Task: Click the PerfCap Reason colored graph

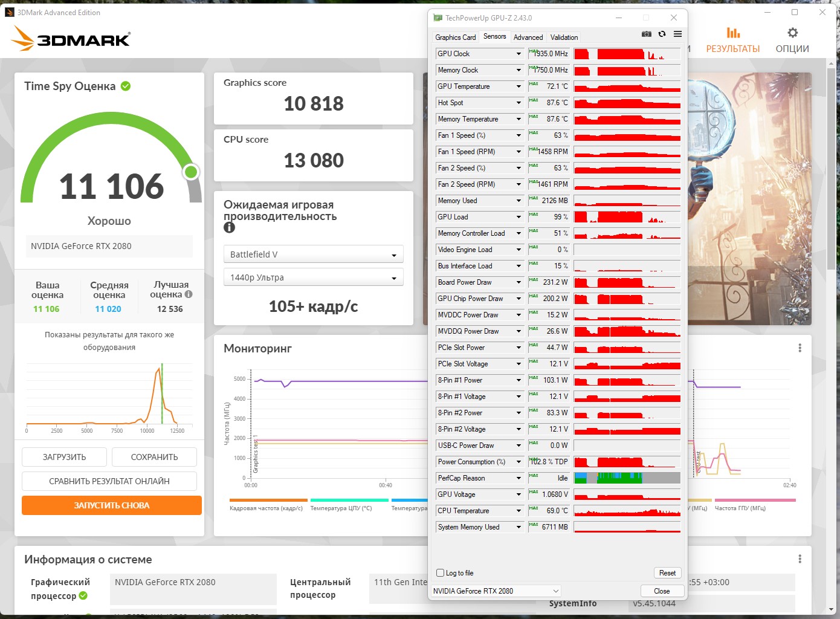Action: (x=627, y=478)
